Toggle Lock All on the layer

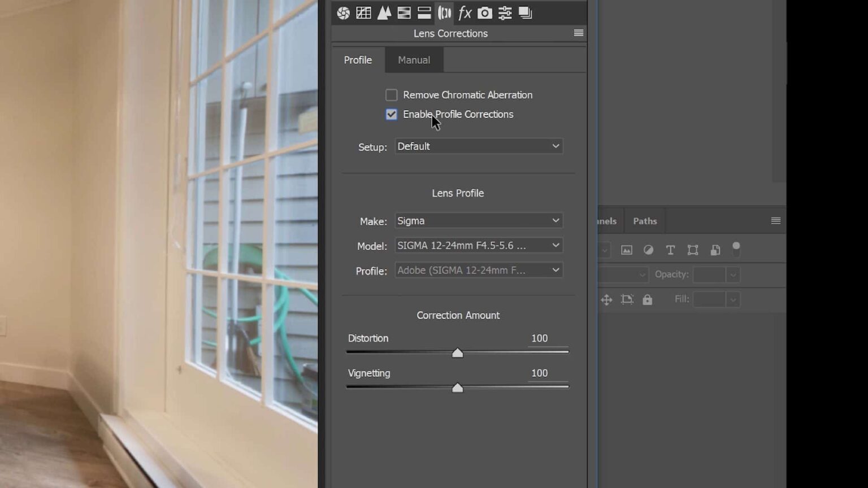pyautogui.click(x=647, y=299)
